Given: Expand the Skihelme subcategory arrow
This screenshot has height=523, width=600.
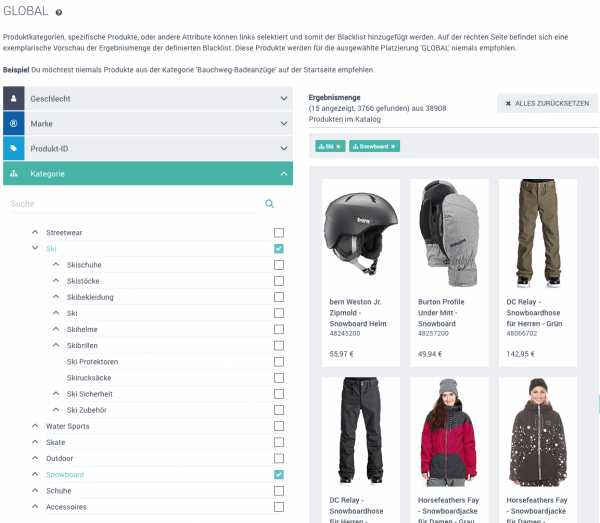Looking at the screenshot, I should pos(56,329).
